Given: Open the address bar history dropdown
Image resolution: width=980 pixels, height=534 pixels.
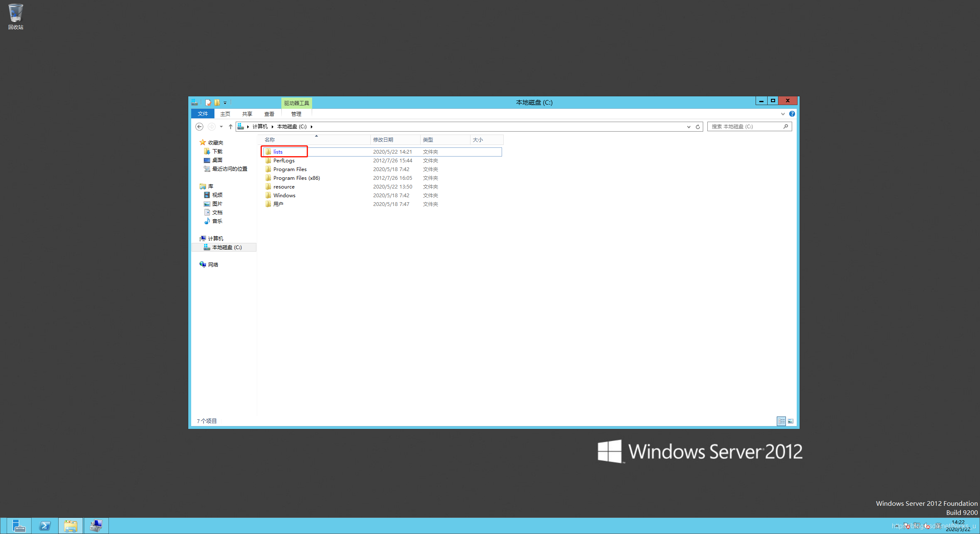Looking at the screenshot, I should click(689, 127).
